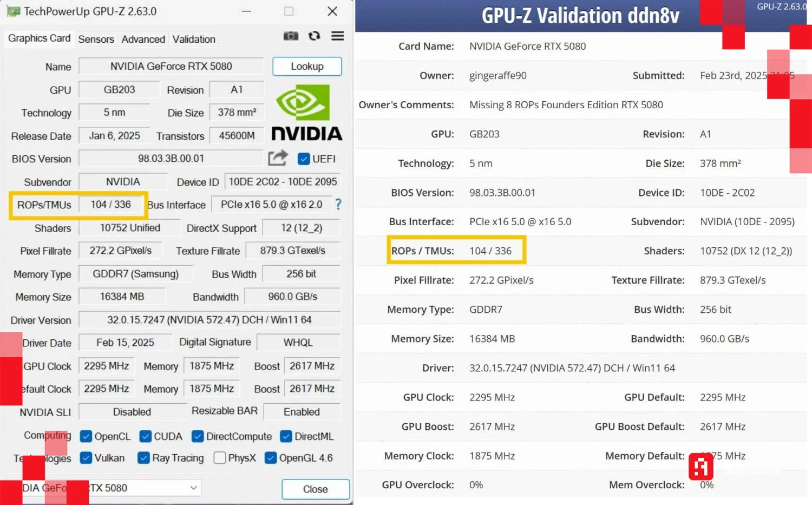Switch to the Sensors tab
The image size is (812, 505).
96,39
